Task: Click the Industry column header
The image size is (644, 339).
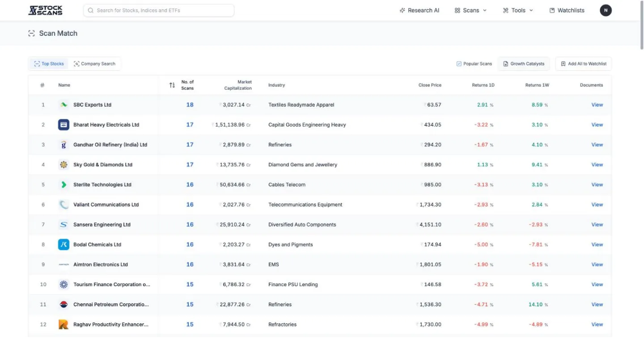Action: (276, 85)
